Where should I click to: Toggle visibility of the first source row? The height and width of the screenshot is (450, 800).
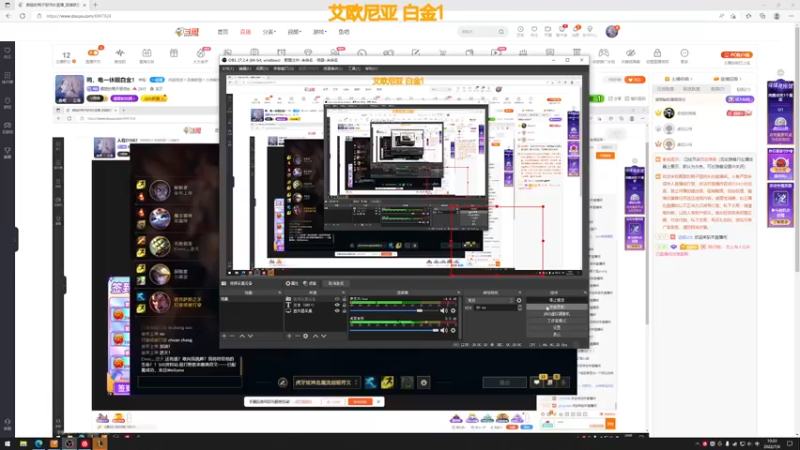337,299
